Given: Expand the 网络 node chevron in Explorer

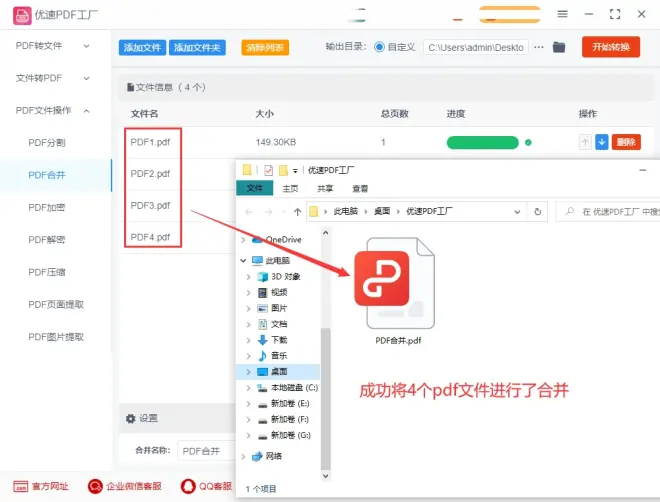Looking at the screenshot, I should point(243,456).
